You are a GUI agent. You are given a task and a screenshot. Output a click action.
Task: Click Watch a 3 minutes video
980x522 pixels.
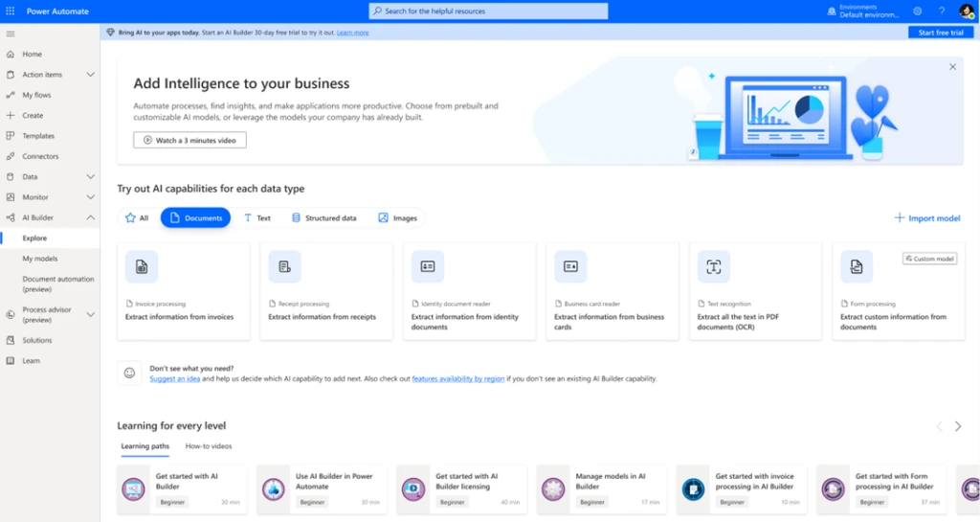pyautogui.click(x=189, y=140)
